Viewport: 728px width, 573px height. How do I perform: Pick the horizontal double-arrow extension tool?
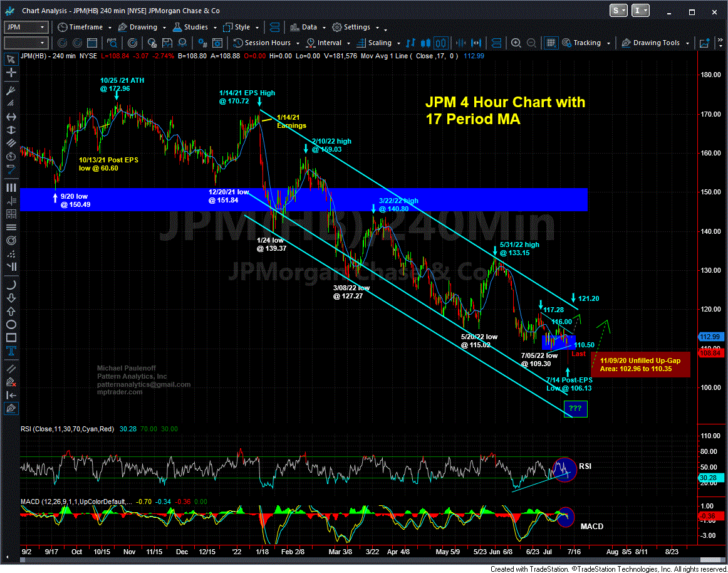click(x=11, y=117)
